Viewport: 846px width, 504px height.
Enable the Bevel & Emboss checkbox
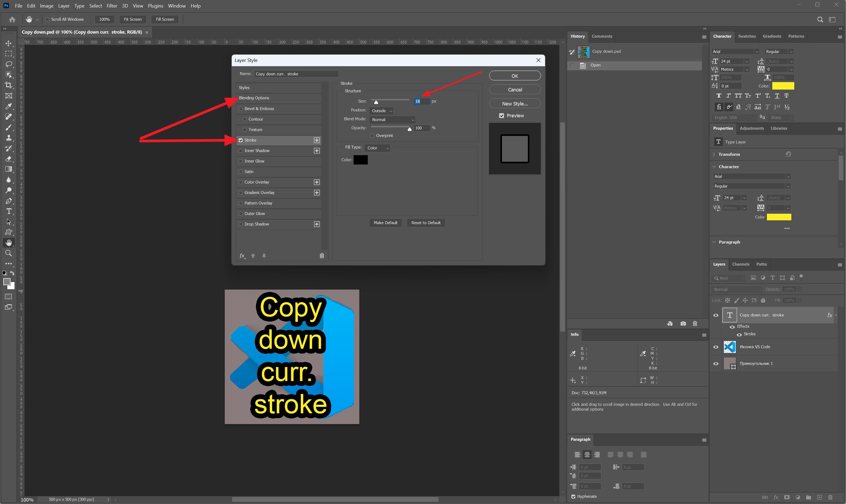tap(241, 109)
